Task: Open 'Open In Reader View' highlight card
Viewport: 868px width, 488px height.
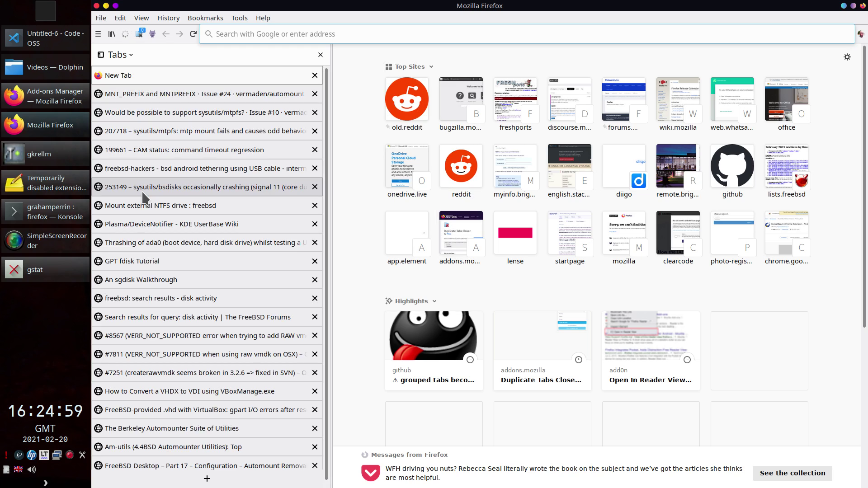Action: point(651,351)
